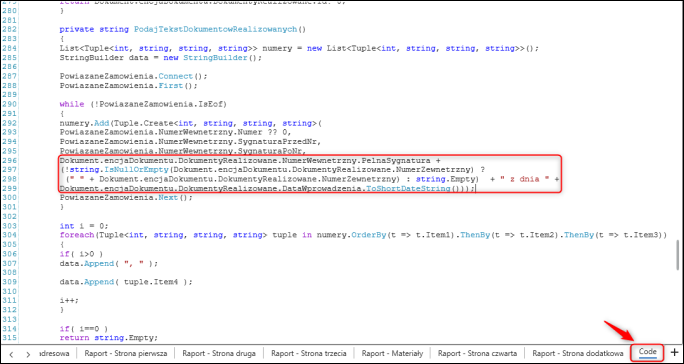Click PowiazaneZamowienia.First() call

point(129,86)
